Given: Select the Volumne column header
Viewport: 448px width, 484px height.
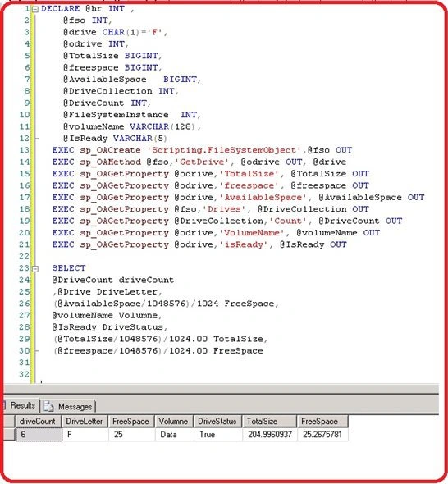Looking at the screenshot, I should (175, 422).
